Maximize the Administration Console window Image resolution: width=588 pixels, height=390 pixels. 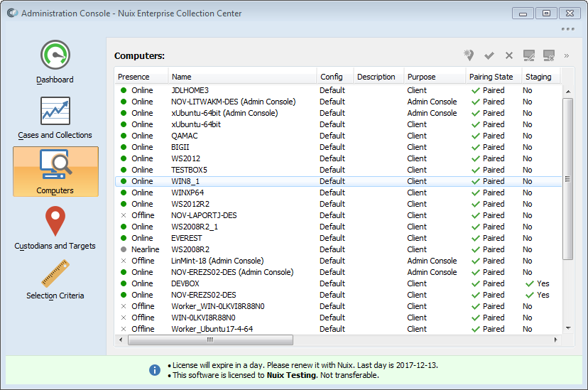point(546,13)
